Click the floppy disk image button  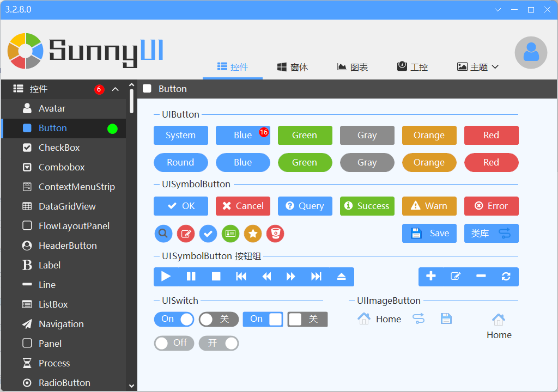point(446,318)
